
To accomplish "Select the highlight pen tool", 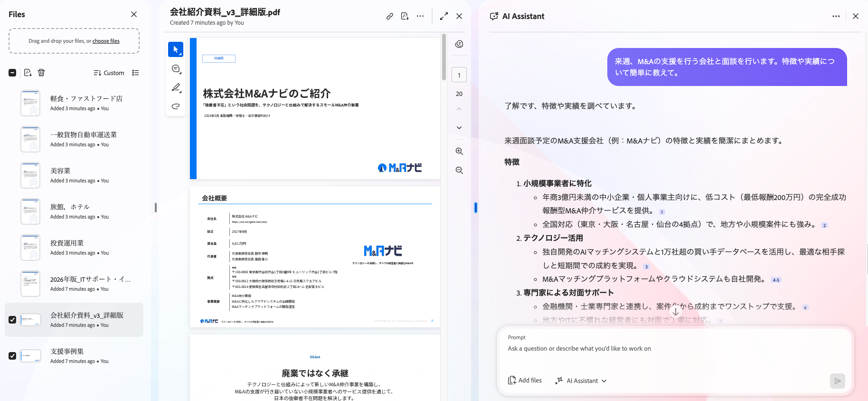I will tap(176, 87).
